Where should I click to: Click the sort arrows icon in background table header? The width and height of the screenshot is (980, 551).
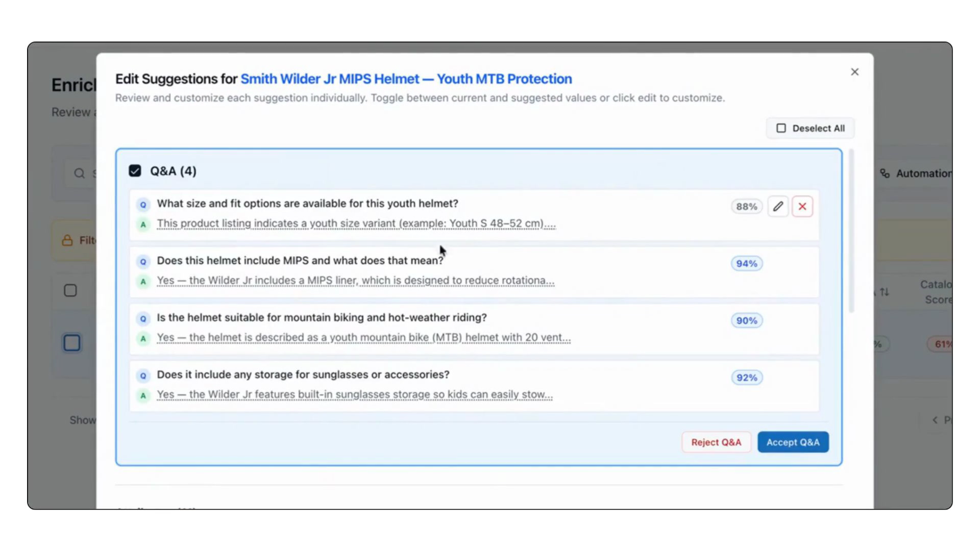[x=884, y=292]
